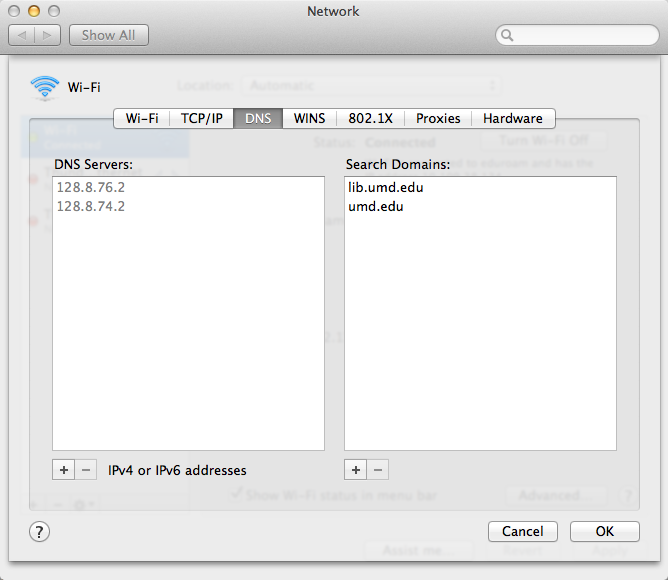This screenshot has width=668, height=580.
Task: Remove DNS server using minus button
Action: click(86, 470)
